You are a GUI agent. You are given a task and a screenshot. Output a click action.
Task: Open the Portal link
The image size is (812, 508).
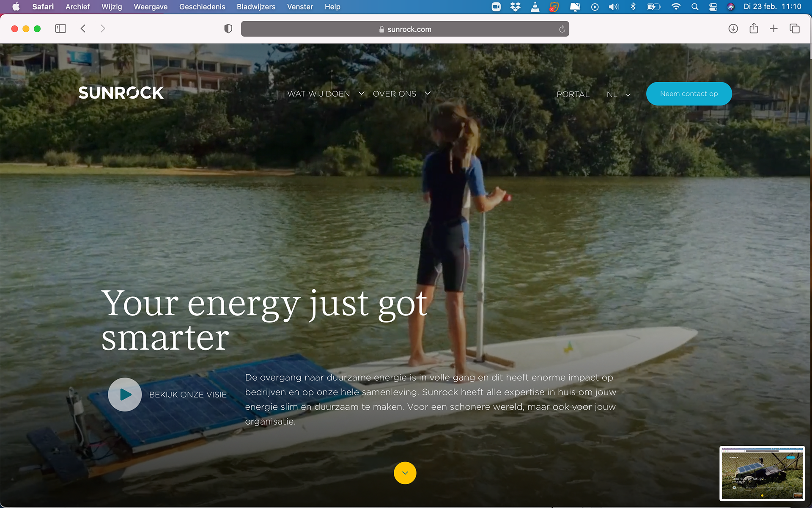[573, 94]
